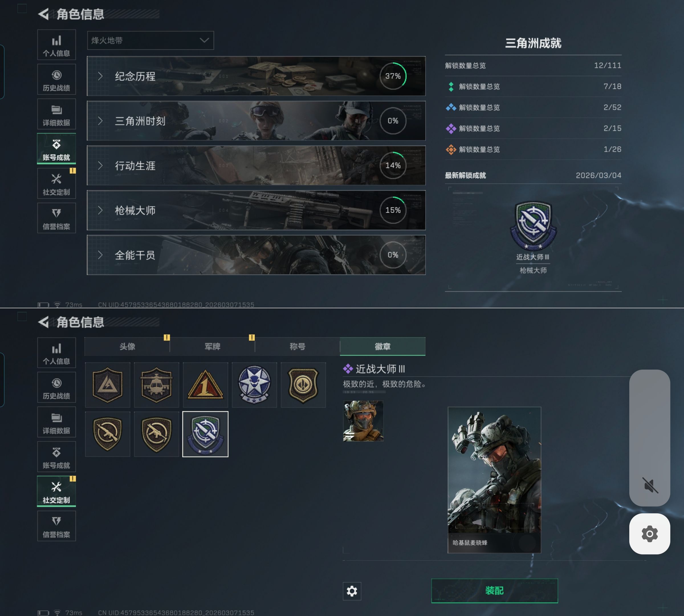
Task: Open 历史战绩 in the top sidebar
Action: (56, 79)
